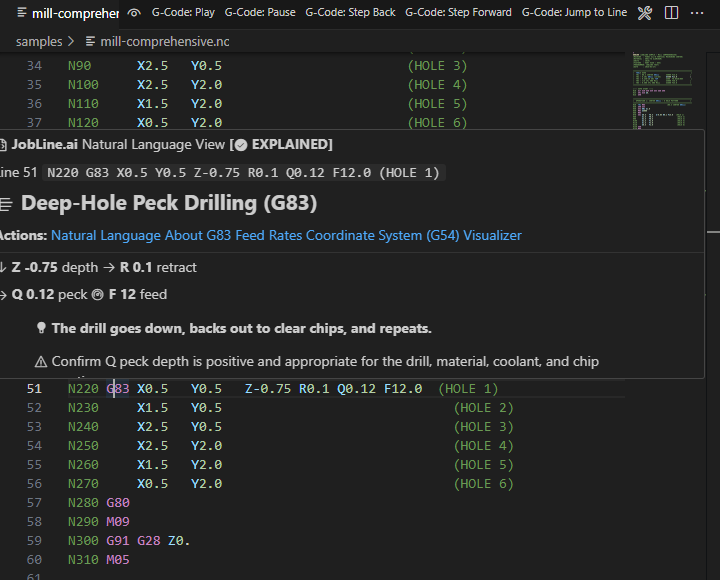Click N270 on line 56
The width and height of the screenshot is (720, 580).
(x=83, y=484)
